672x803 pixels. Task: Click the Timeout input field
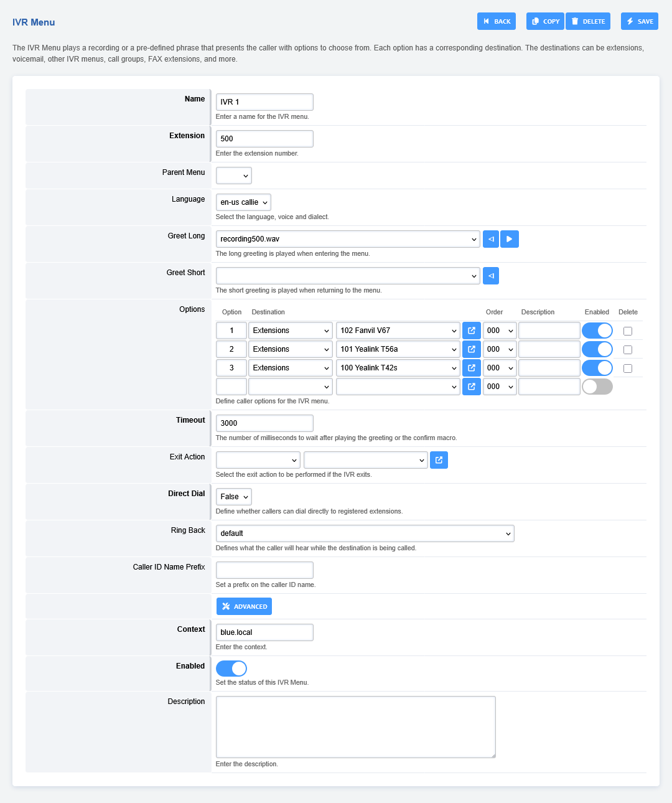(x=264, y=423)
